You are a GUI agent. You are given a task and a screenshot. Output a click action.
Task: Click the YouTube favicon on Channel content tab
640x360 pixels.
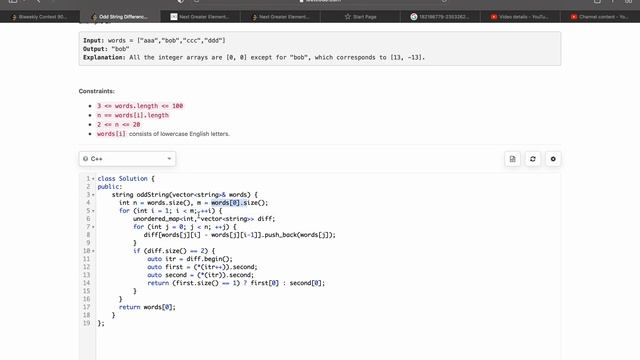pos(574,17)
